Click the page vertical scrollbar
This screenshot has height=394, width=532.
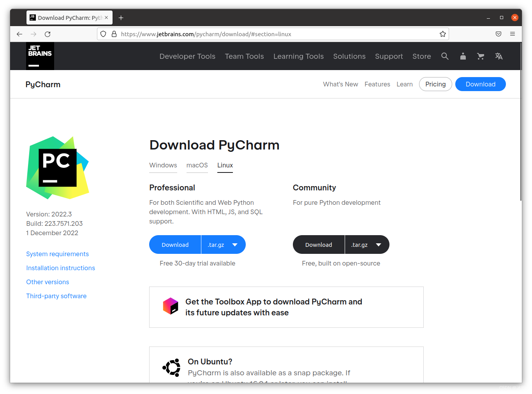click(521, 122)
